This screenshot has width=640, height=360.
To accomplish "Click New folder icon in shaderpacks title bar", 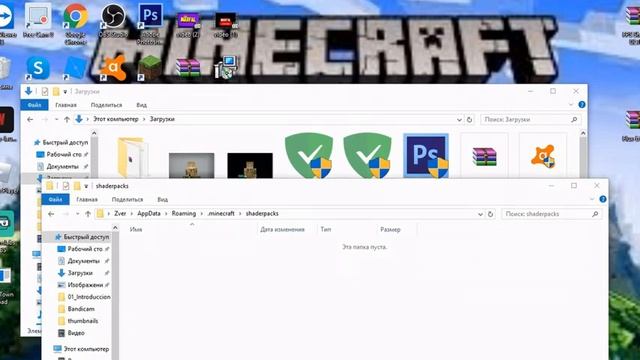I will pyautogui.click(x=77, y=186).
